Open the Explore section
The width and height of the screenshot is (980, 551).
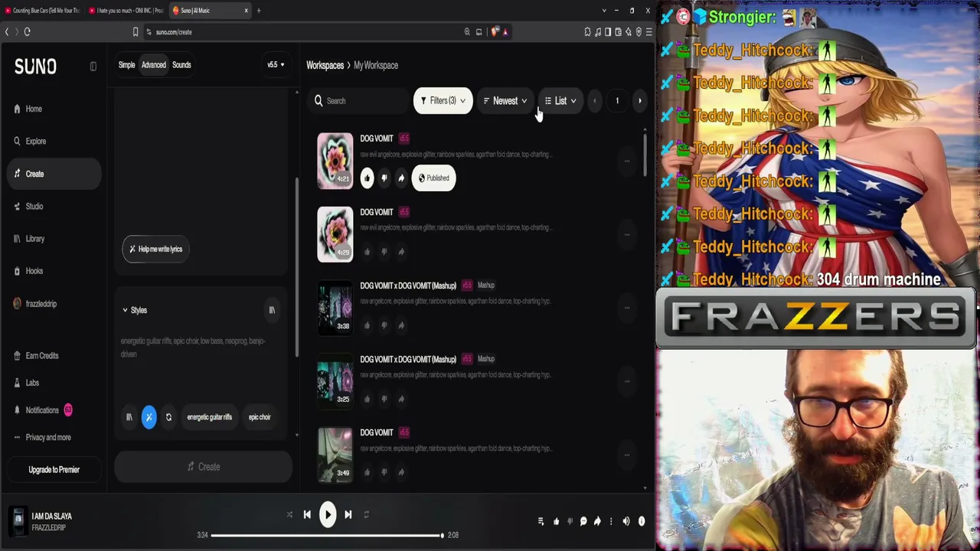[x=35, y=142]
